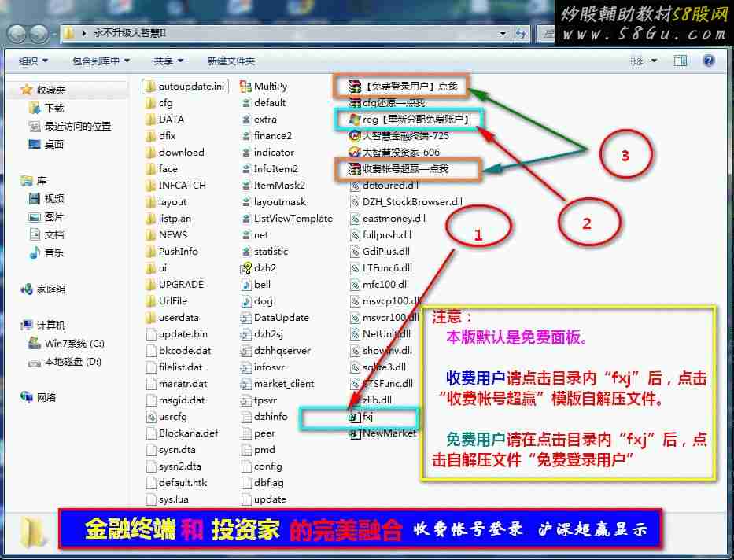Select the DATA folder icon
This screenshot has width=734, height=560.
tap(149, 120)
